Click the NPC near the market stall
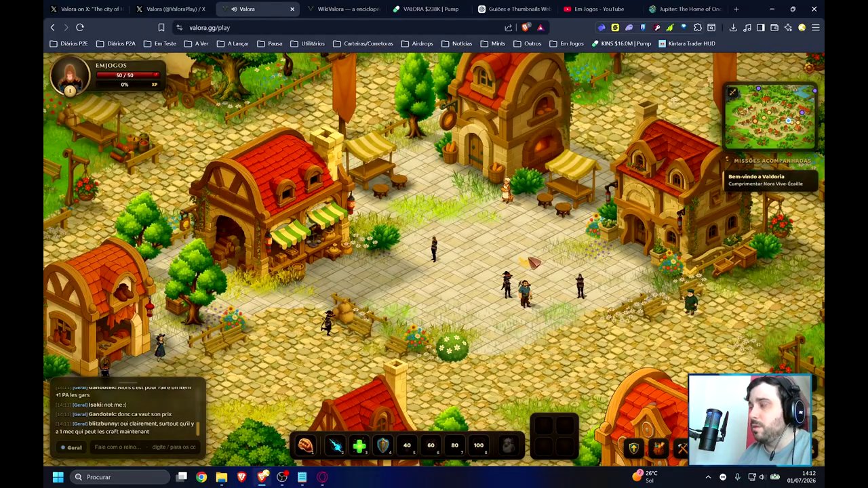The image size is (868, 488). pos(506,190)
